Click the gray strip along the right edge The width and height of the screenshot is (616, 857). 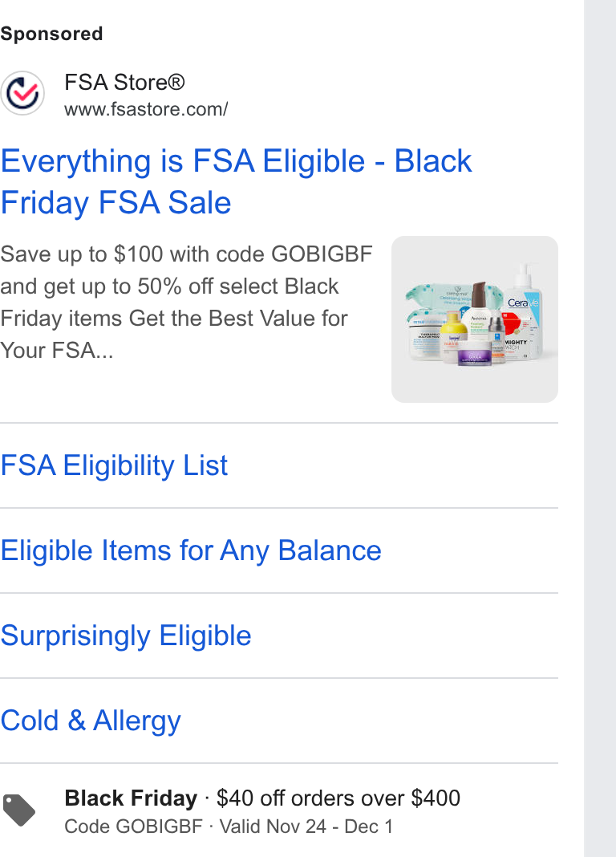click(600, 428)
